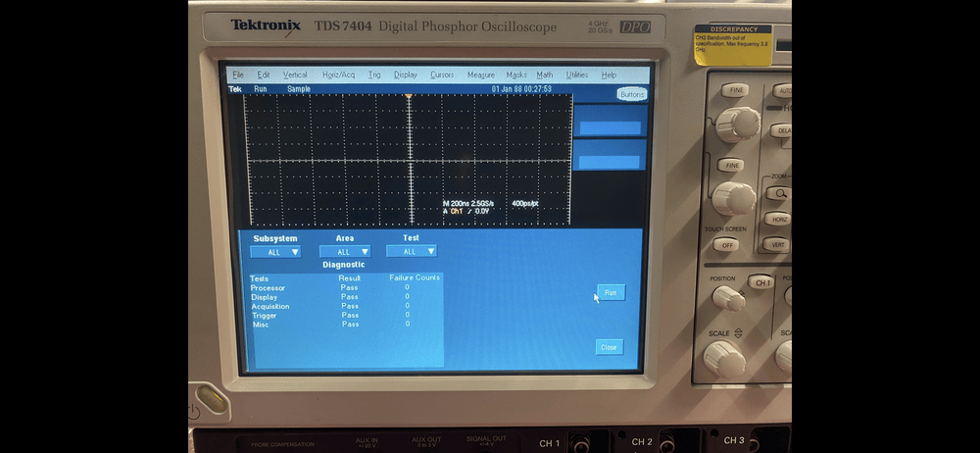Click the Failure Counts column header
980x453 pixels.
click(x=415, y=277)
